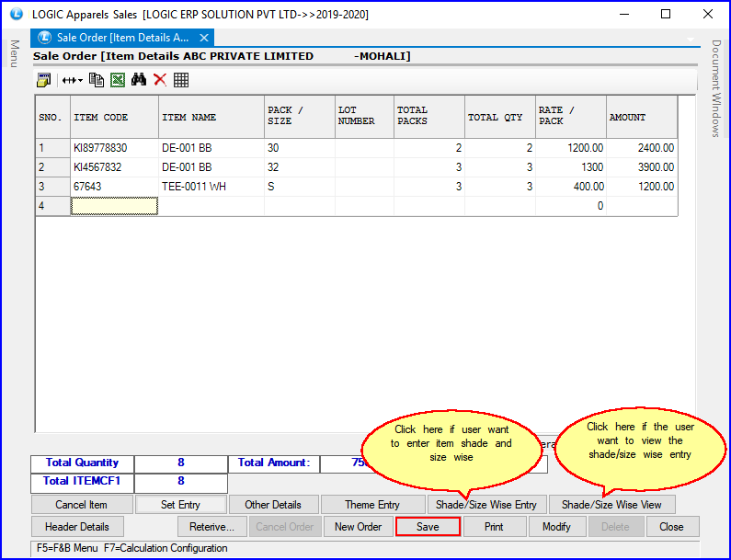Click the binoculars search icon
This screenshot has height=560, width=731.
coord(139,80)
